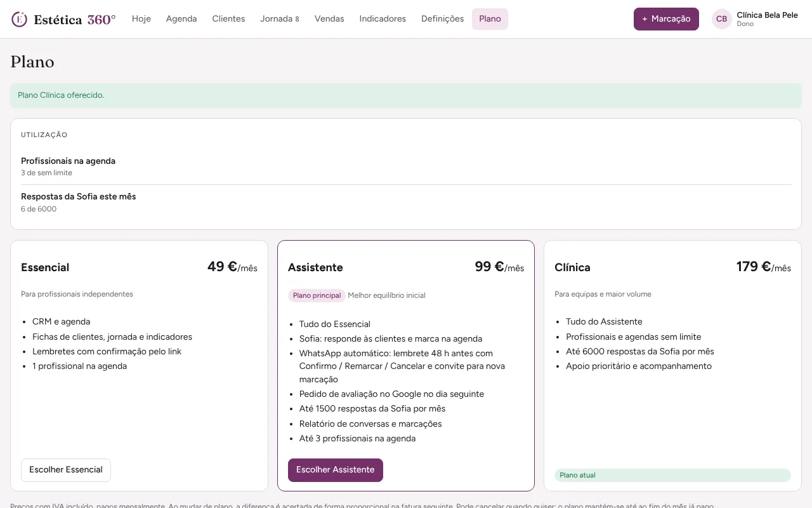Open the Jornada tab
Screen dimensions: 812x508
pos(279,19)
